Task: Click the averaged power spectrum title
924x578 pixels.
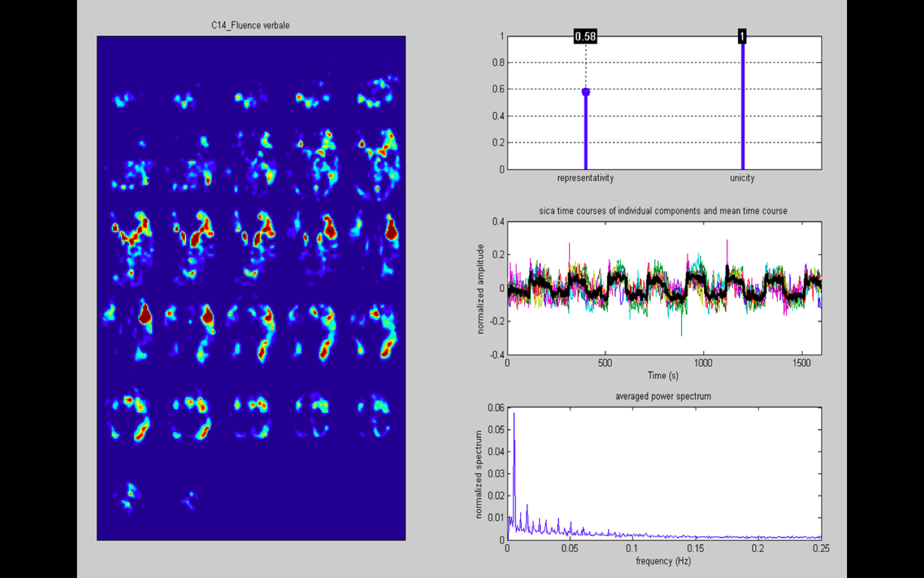Action: [663, 396]
